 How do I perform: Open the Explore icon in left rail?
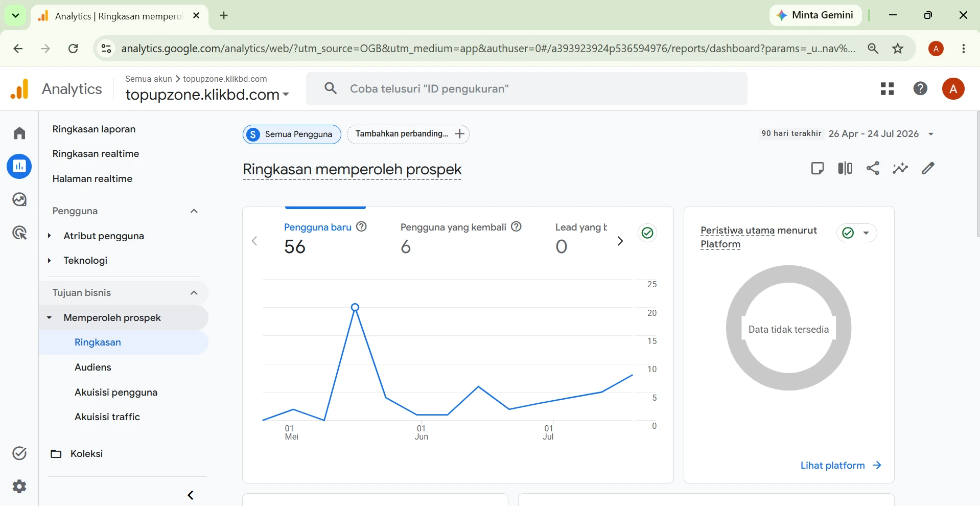19,199
